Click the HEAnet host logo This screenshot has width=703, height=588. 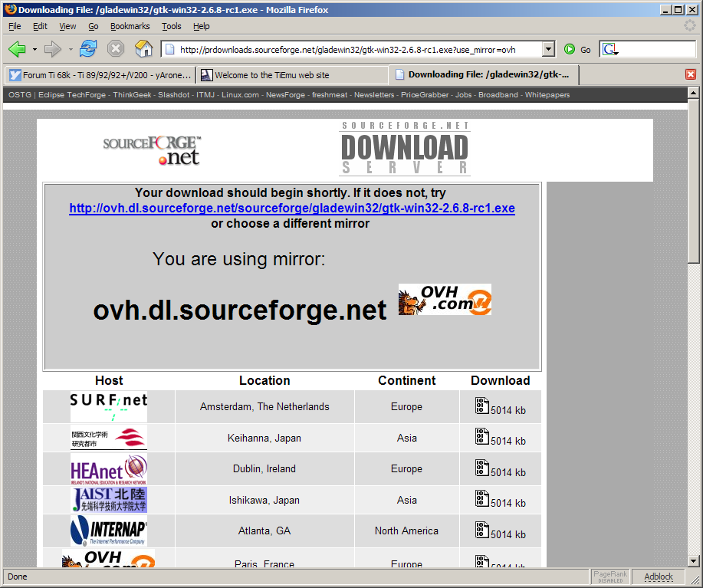point(109,469)
